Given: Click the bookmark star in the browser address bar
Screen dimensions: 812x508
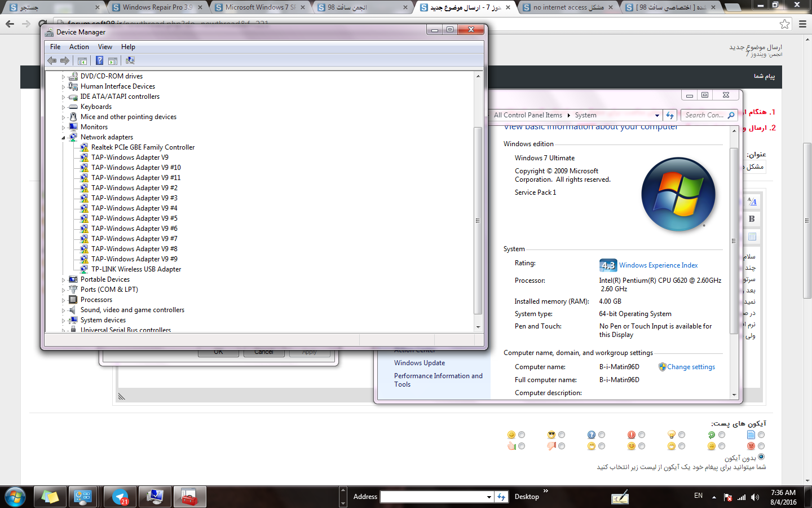Looking at the screenshot, I should [x=785, y=24].
